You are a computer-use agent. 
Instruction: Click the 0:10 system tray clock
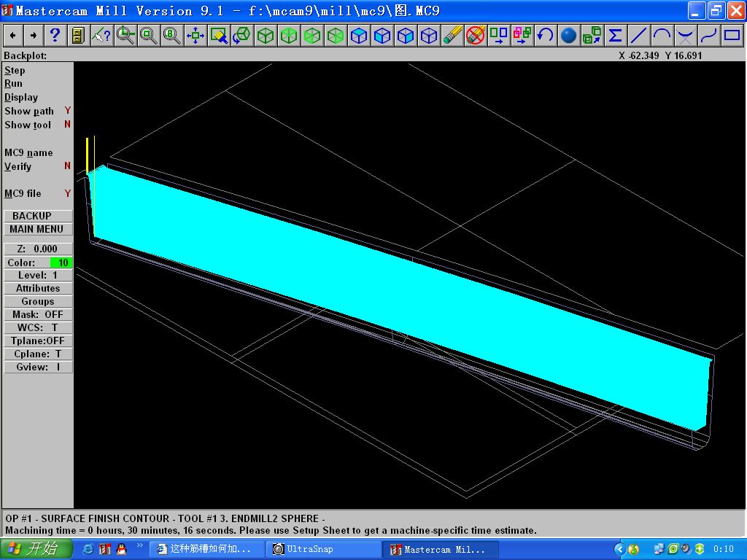[723, 549]
